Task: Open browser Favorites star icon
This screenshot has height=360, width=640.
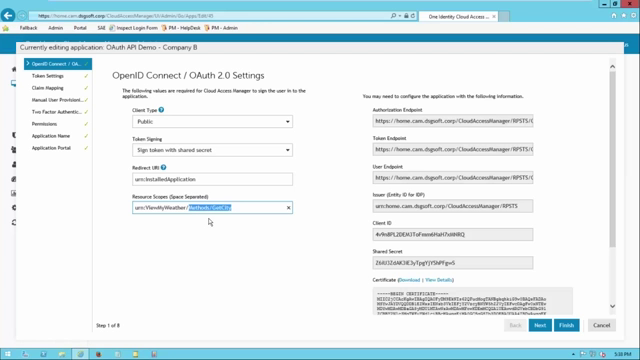Action: pyautogui.click(x=624, y=16)
